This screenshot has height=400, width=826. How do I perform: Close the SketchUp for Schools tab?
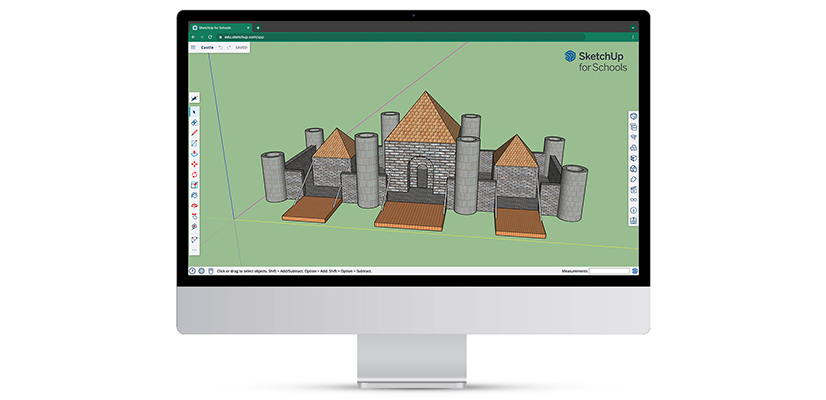click(248, 27)
